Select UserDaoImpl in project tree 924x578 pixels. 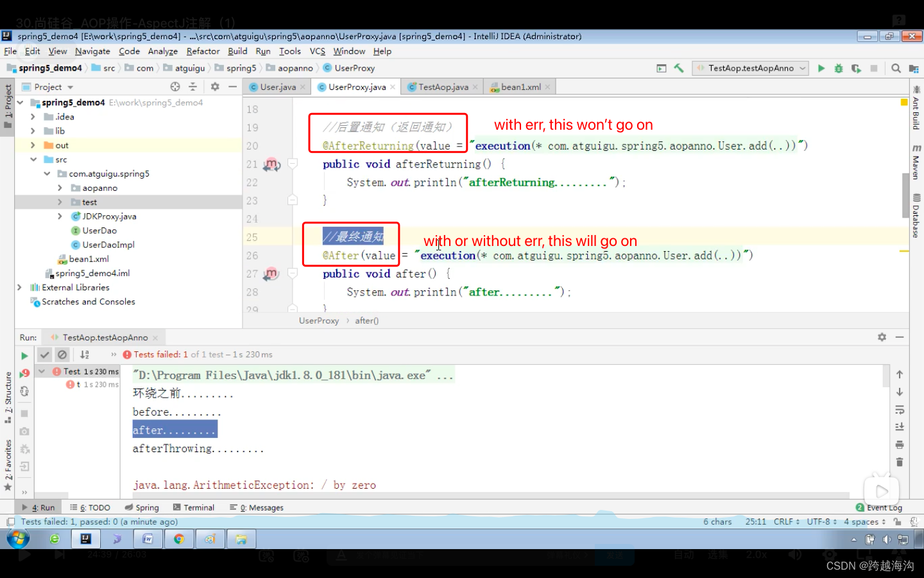coord(108,245)
